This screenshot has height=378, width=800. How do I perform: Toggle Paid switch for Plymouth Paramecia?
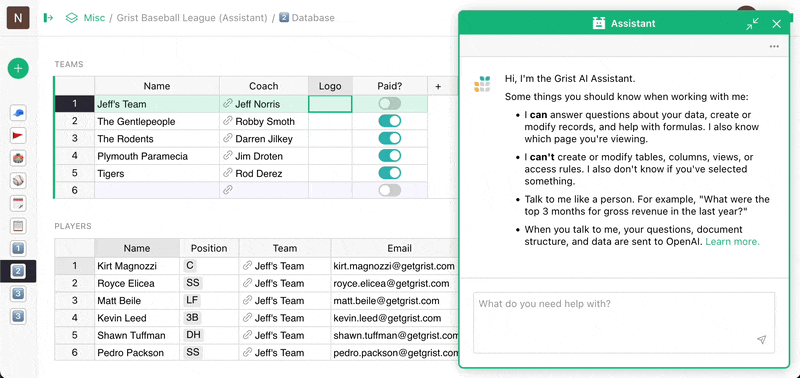pos(390,156)
